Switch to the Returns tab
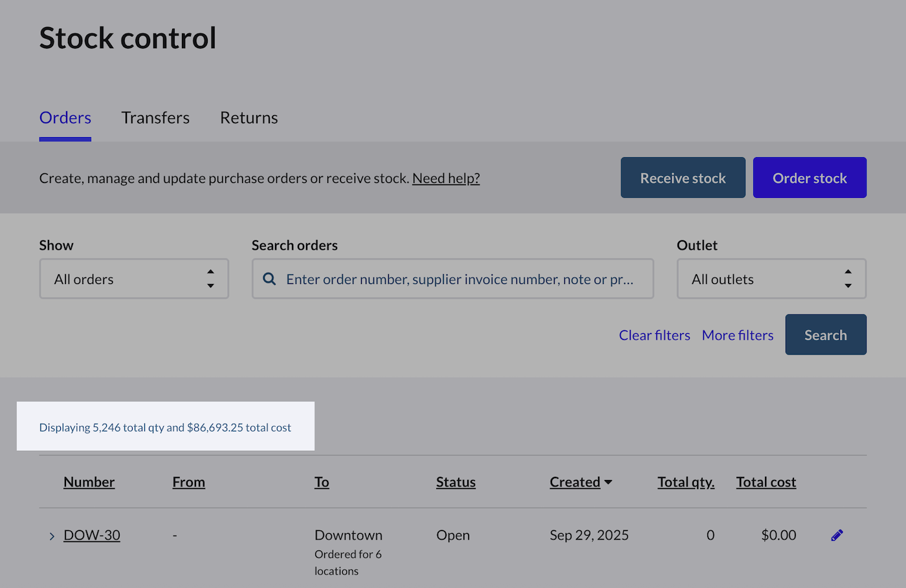 click(x=249, y=118)
